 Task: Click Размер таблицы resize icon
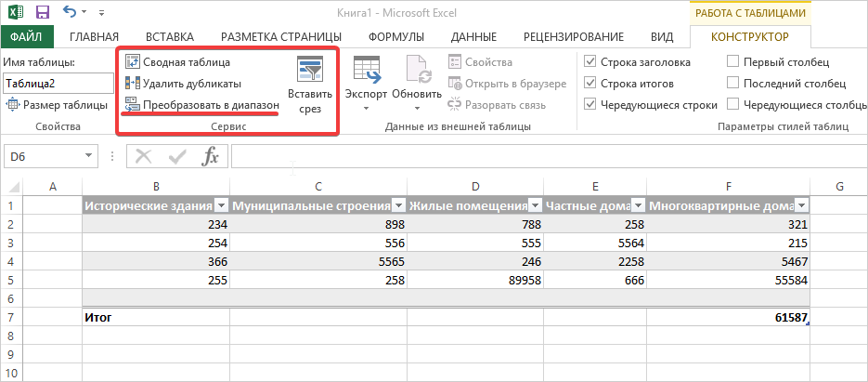click(12, 105)
